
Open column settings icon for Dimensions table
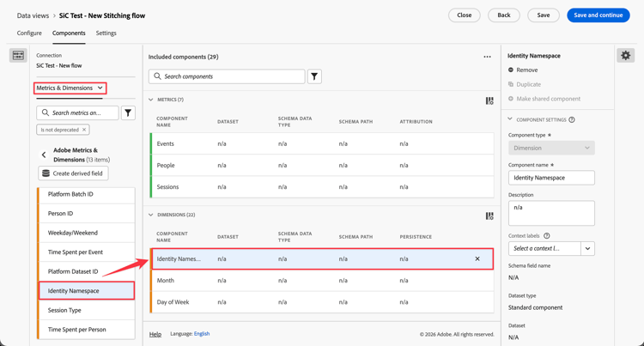(x=489, y=216)
